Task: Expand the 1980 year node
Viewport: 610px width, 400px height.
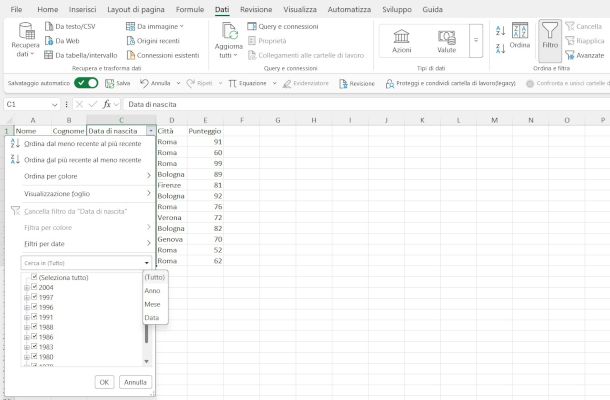Action: coord(26,357)
